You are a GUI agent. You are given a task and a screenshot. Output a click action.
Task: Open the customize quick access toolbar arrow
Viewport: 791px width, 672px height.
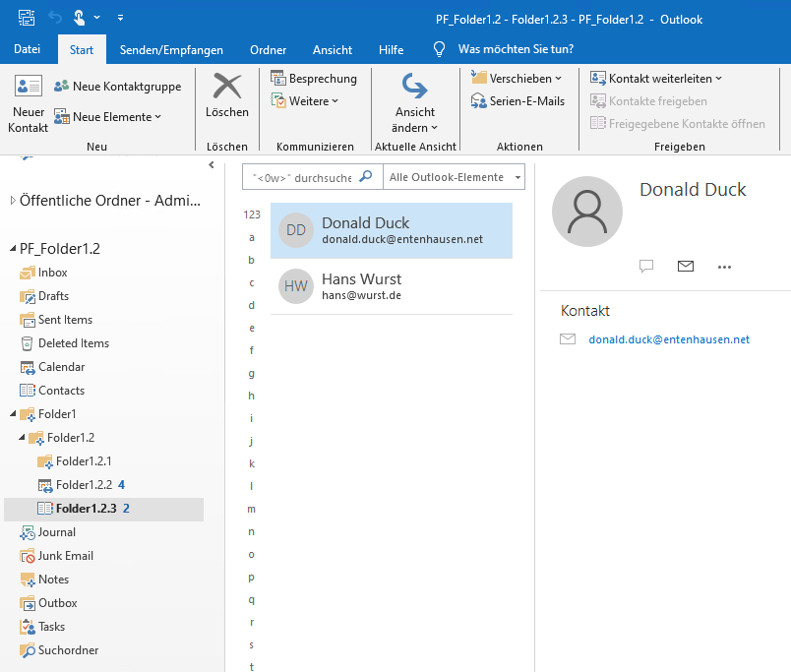pyautogui.click(x=120, y=18)
